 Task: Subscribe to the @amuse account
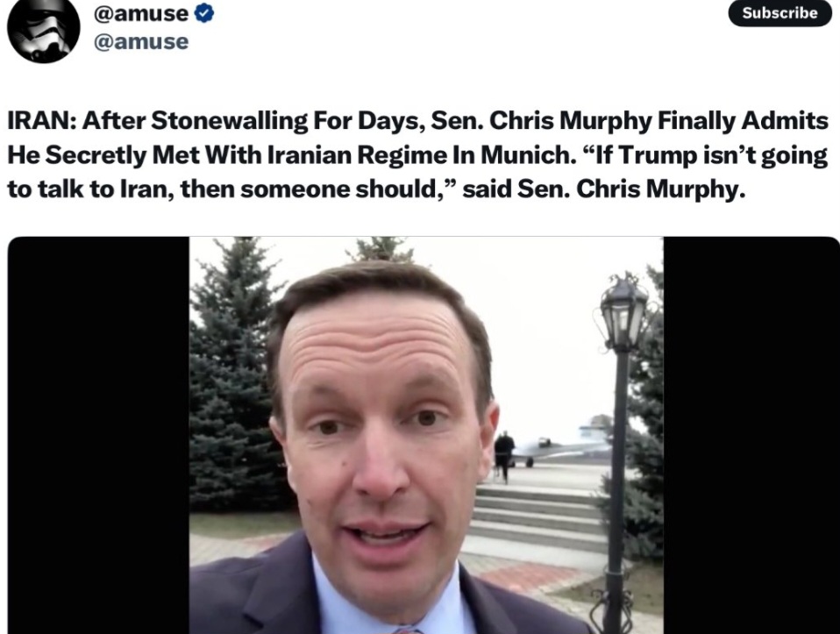point(779,13)
